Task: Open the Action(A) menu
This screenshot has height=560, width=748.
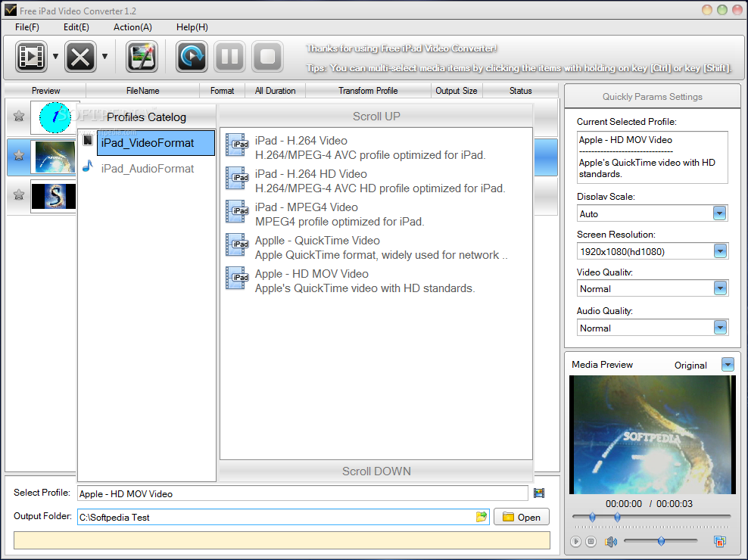Action: tap(132, 27)
